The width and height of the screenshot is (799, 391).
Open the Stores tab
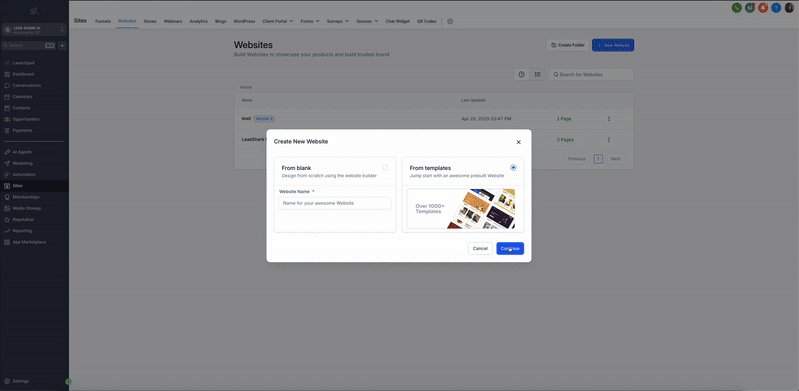click(x=150, y=21)
